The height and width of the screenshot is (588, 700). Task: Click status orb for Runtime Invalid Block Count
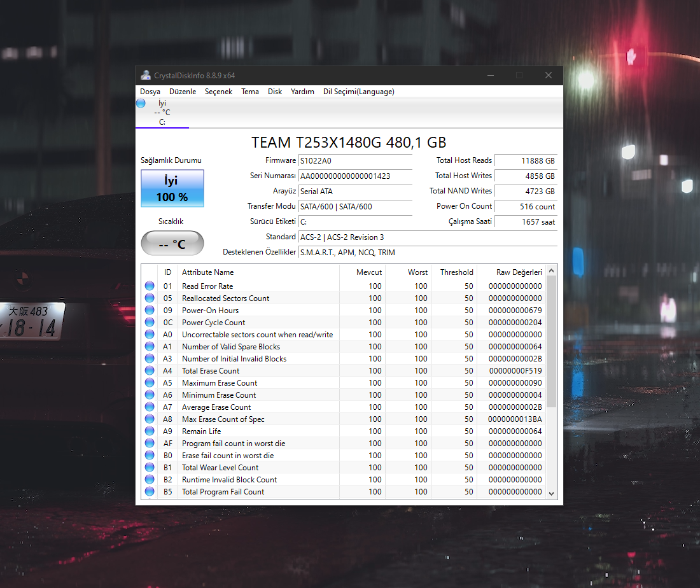[150, 479]
